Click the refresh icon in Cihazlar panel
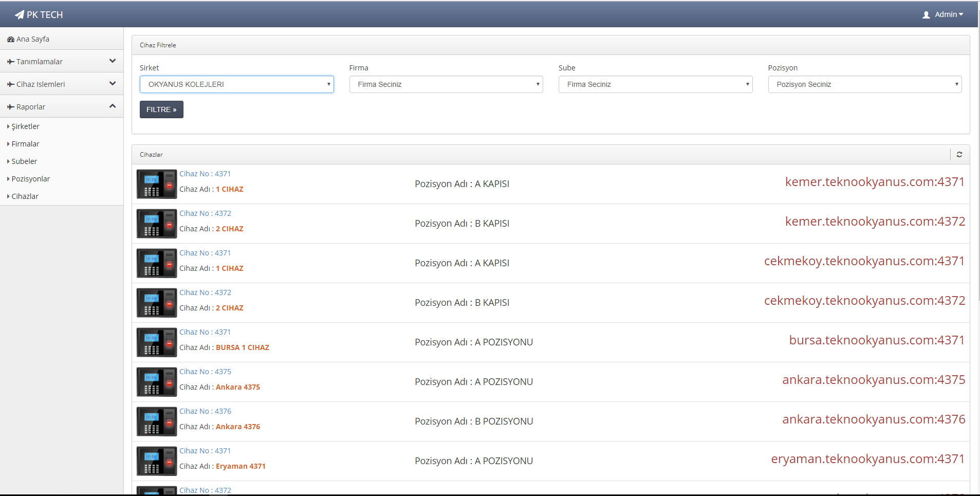 (x=959, y=155)
